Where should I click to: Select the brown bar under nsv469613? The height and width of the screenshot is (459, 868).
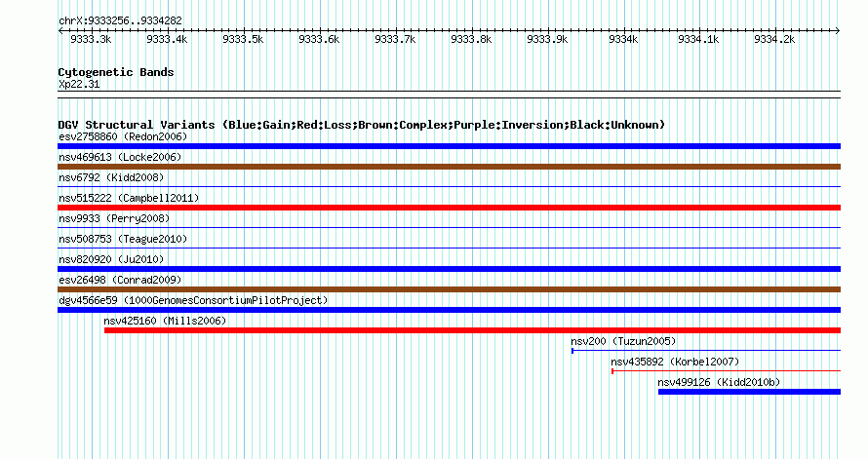(x=449, y=167)
